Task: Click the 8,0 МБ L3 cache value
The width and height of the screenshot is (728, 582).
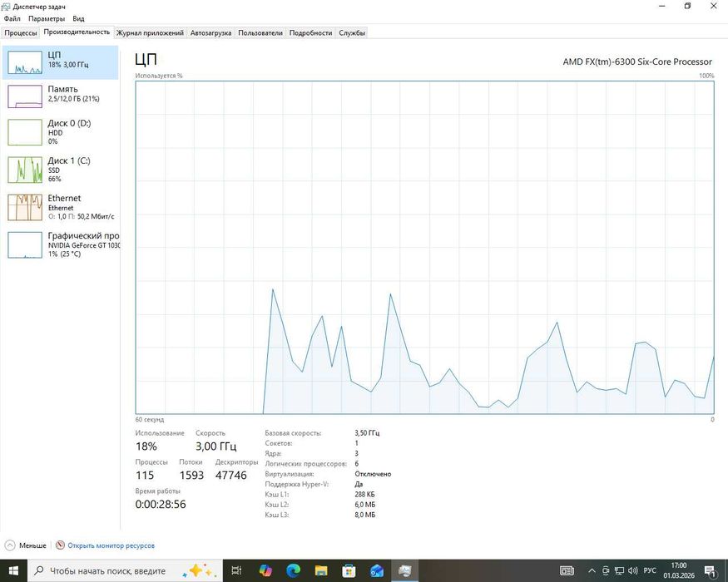Action: (365, 515)
